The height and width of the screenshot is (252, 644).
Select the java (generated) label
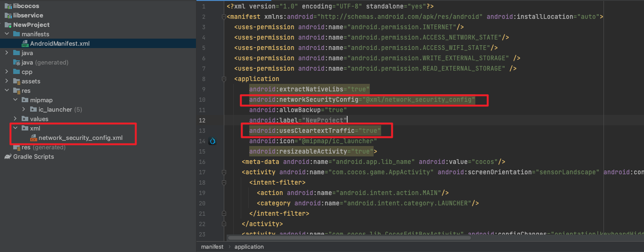tap(45, 63)
